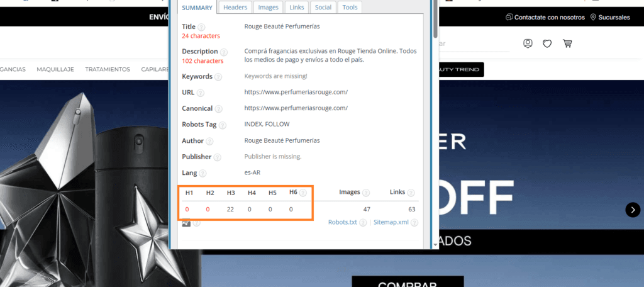The image size is (644, 287).
Task: Switch to the Images tab
Action: tap(268, 8)
